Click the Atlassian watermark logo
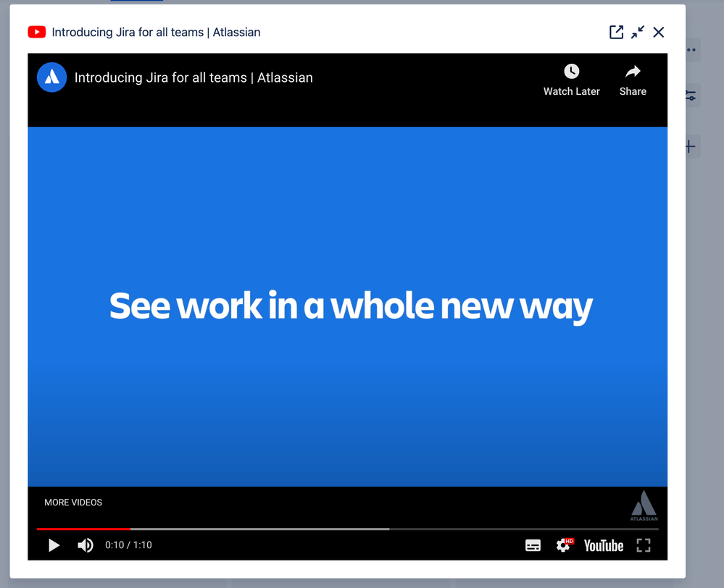724x588 pixels. [x=644, y=506]
